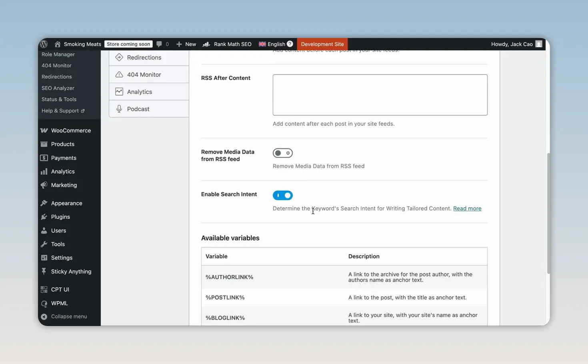Open Status & Tools submenu item

pos(59,99)
